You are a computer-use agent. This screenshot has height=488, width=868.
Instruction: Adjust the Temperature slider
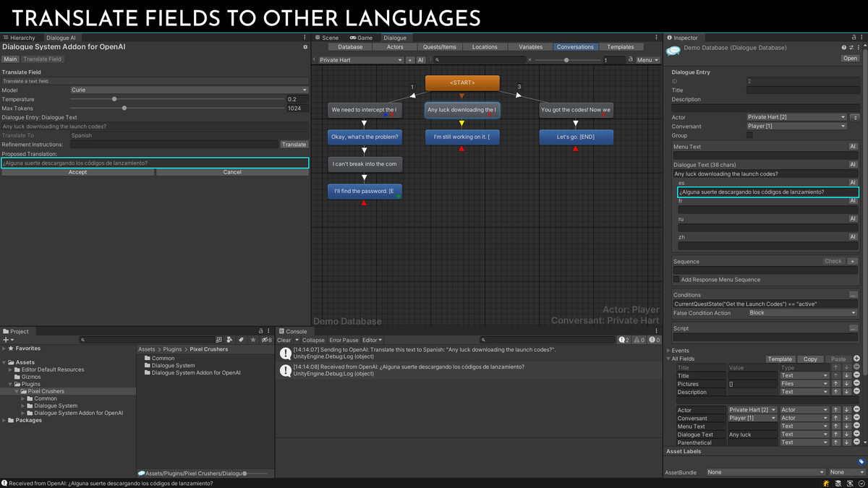114,99
